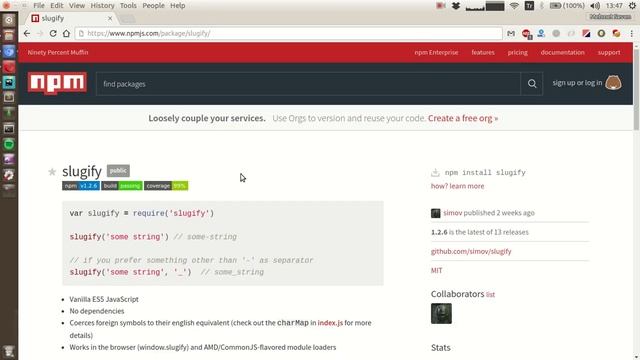Image resolution: width=640 pixels, height=360 pixels.
Task: Open the Spotify icon in launcher
Action: (x=9, y=144)
